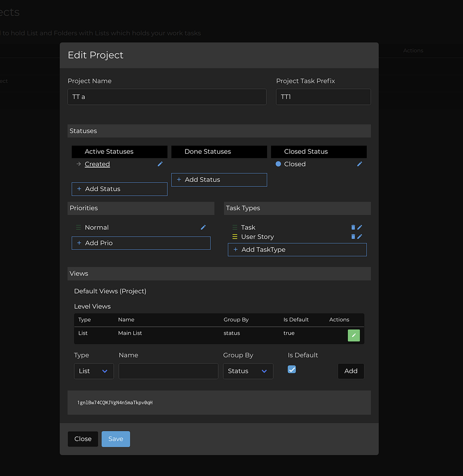Focus the Project Name input field
Screen dimensions: 463x476
click(x=167, y=97)
